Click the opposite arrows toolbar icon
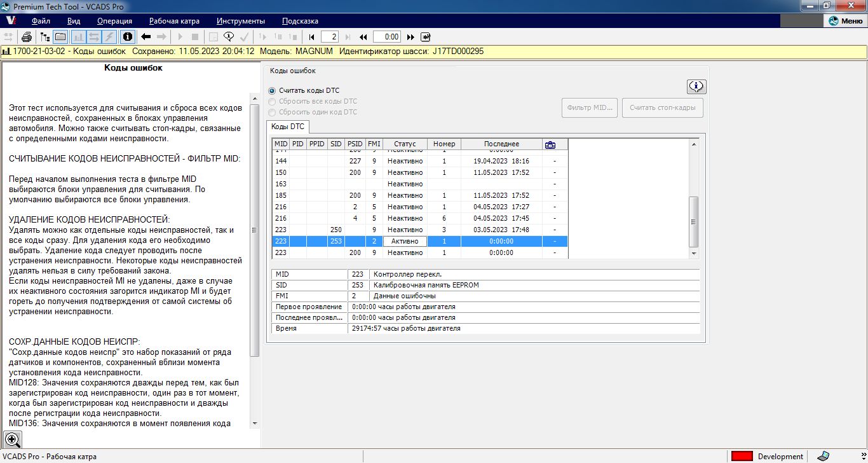The image size is (868, 463). 94,37
